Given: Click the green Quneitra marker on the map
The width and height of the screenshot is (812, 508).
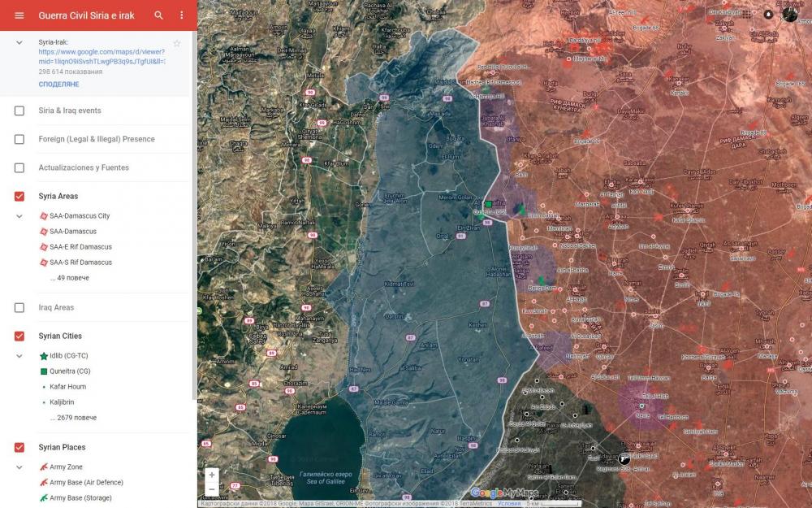Looking at the screenshot, I should (x=489, y=203).
